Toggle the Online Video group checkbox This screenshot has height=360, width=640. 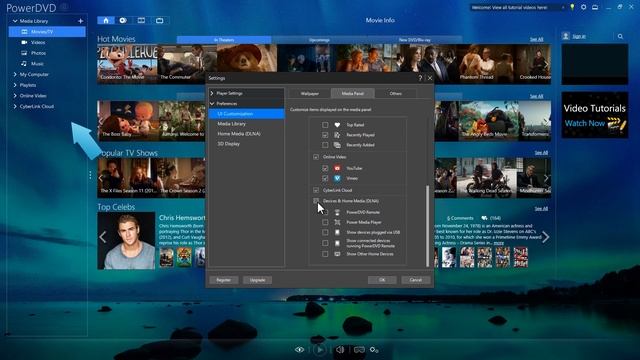tap(316, 157)
